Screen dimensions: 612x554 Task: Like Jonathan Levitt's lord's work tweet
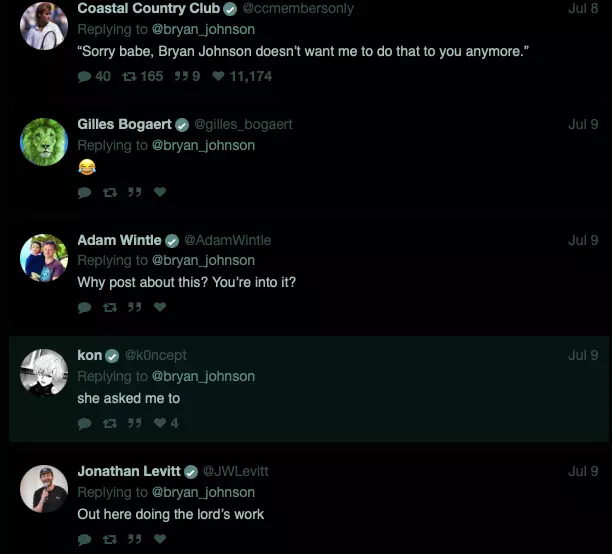tap(160, 539)
